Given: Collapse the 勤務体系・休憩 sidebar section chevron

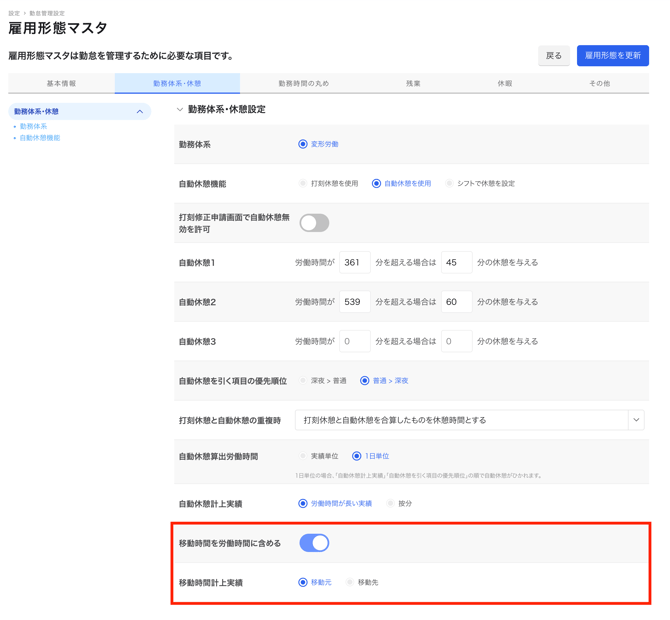Looking at the screenshot, I should 139,112.
